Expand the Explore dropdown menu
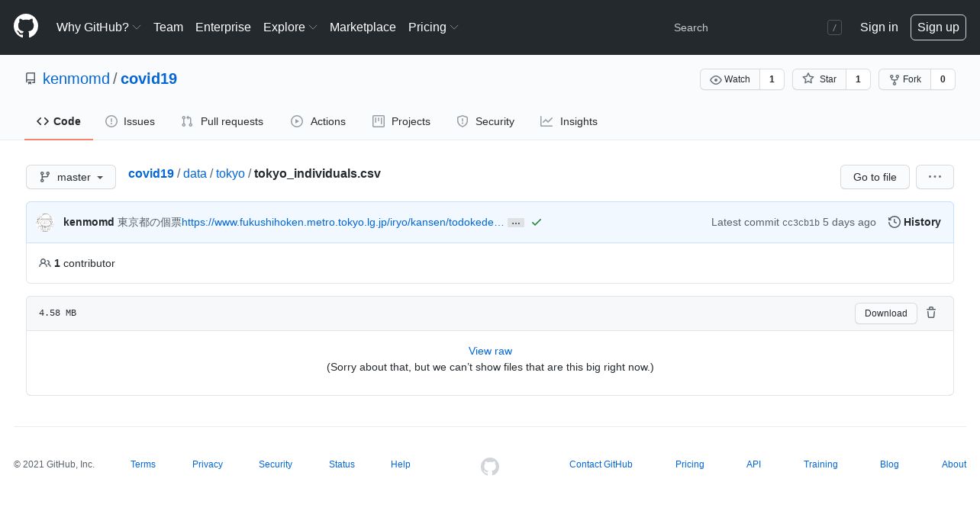The width and height of the screenshot is (980, 514). tap(290, 27)
